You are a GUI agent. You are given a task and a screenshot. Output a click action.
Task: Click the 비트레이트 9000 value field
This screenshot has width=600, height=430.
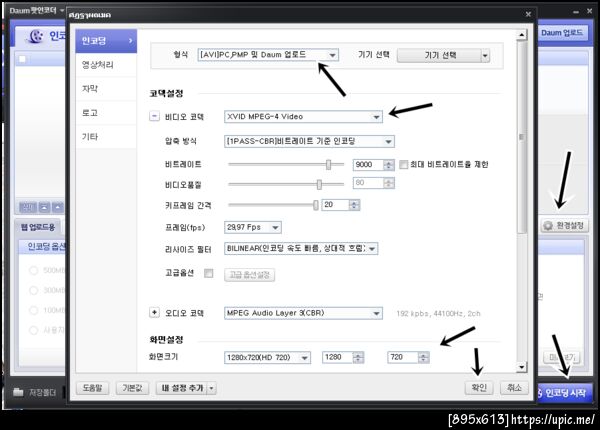[368, 165]
